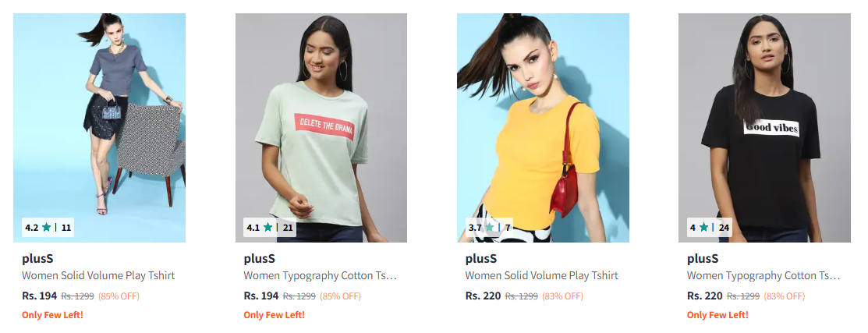This screenshot has height=333, width=868.
Task: Click the star icon on 4 rating badge
Action: tap(703, 227)
